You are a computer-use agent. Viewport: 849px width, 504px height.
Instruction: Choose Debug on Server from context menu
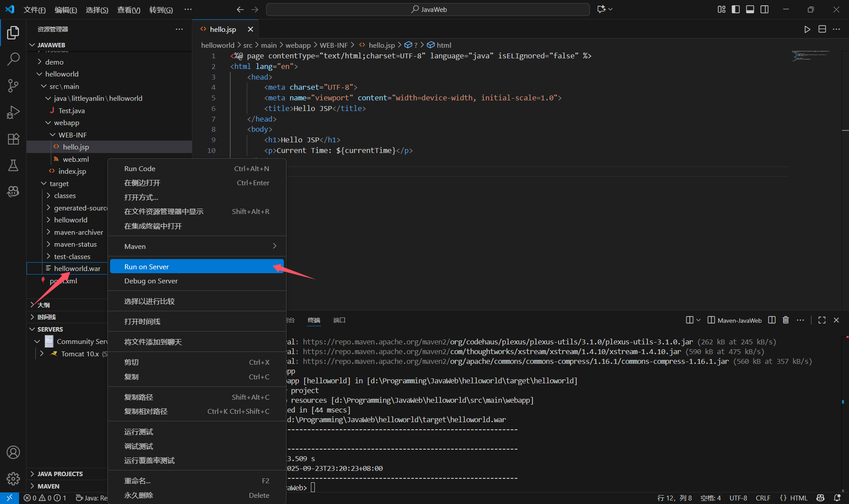(151, 281)
